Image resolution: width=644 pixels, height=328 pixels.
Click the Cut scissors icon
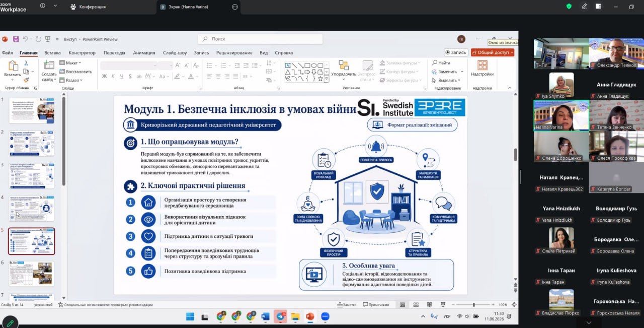click(x=26, y=63)
